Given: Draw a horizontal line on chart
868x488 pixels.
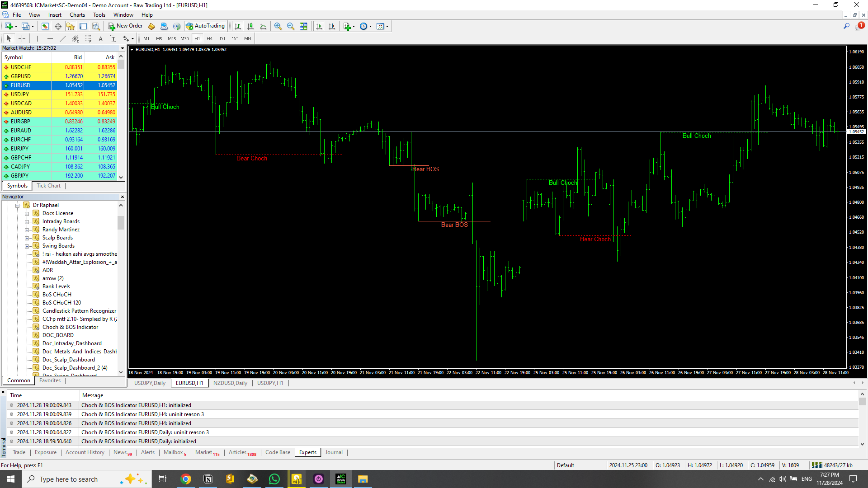Looking at the screenshot, I should [50, 38].
